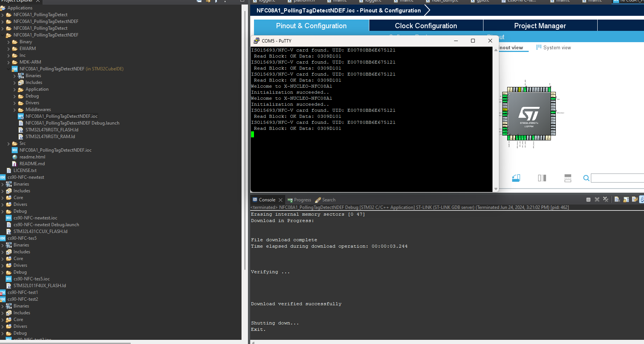
Task: Clear the Console output
Action: (x=617, y=200)
